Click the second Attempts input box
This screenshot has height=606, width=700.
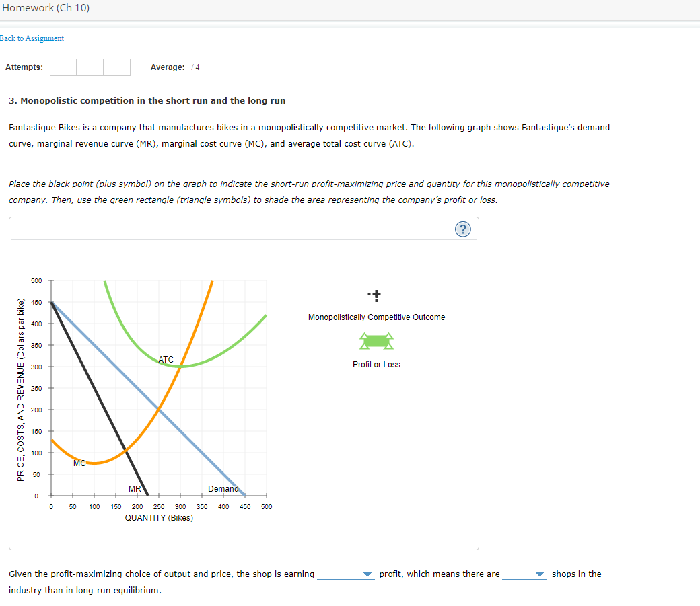(90, 67)
